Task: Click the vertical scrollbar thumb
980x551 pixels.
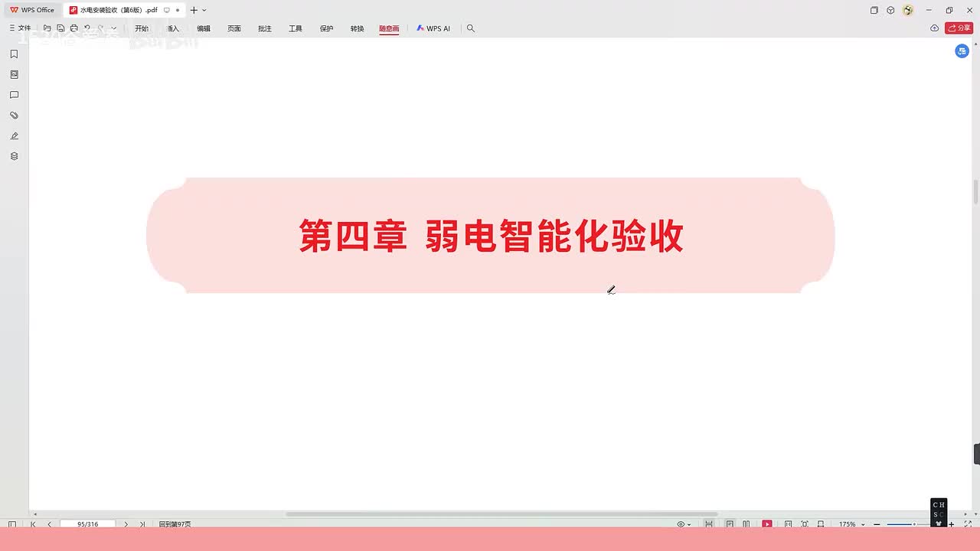Action: pyautogui.click(x=975, y=192)
